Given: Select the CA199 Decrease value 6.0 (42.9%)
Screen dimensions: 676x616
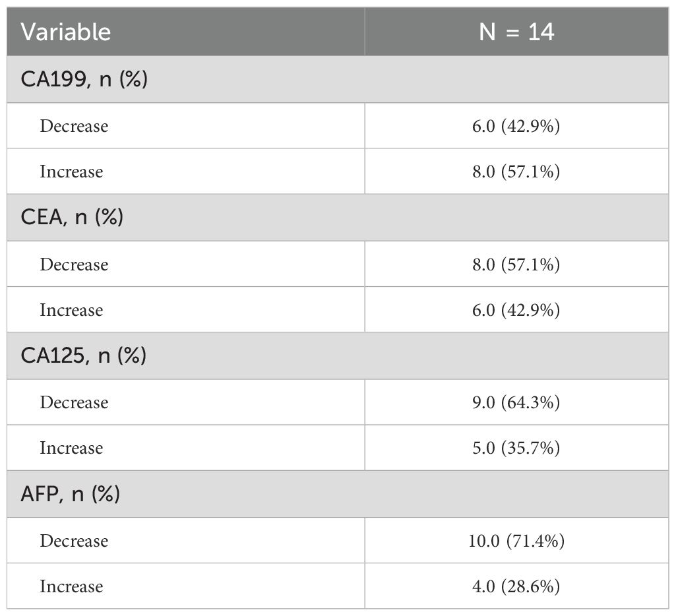Looking at the screenshot, I should tap(516, 126).
